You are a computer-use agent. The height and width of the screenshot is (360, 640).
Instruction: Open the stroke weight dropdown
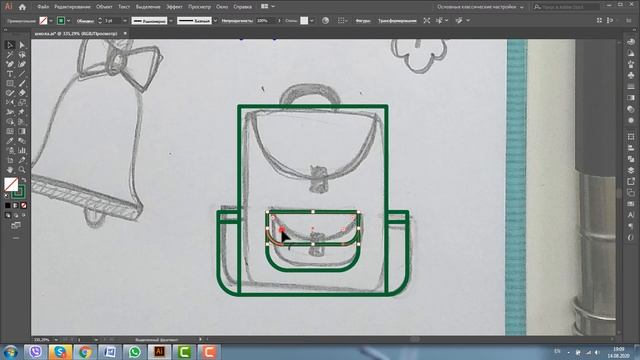pyautogui.click(x=125, y=20)
